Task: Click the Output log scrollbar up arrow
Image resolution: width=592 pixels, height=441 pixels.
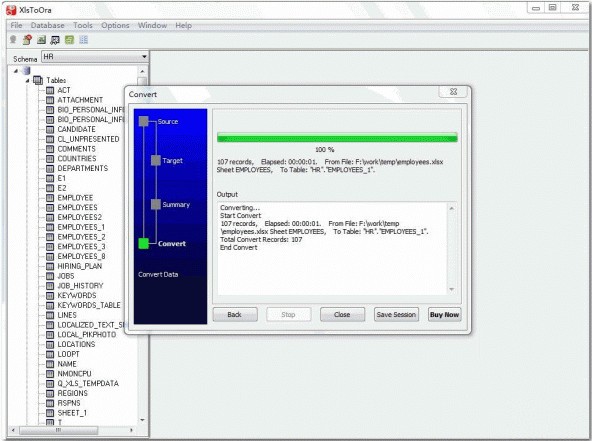Action: (x=452, y=208)
